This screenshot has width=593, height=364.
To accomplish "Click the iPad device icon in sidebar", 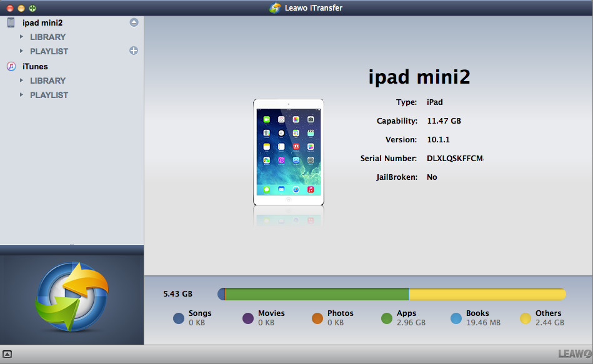I will tap(11, 22).
